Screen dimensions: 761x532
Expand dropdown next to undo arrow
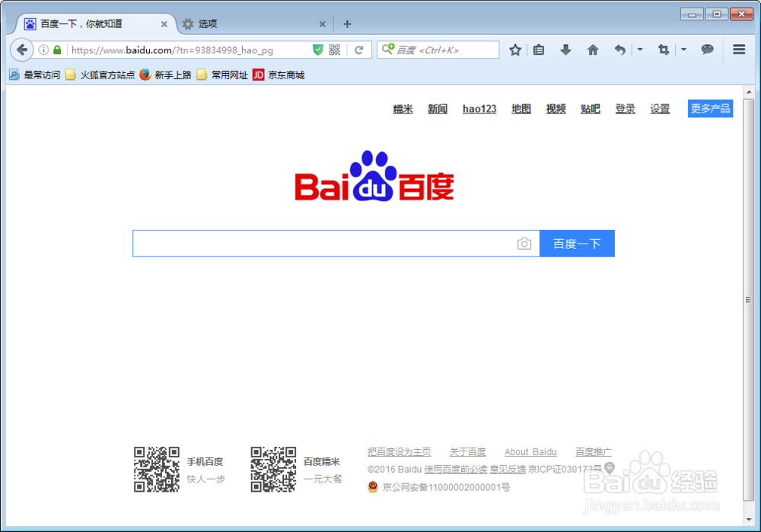click(640, 49)
